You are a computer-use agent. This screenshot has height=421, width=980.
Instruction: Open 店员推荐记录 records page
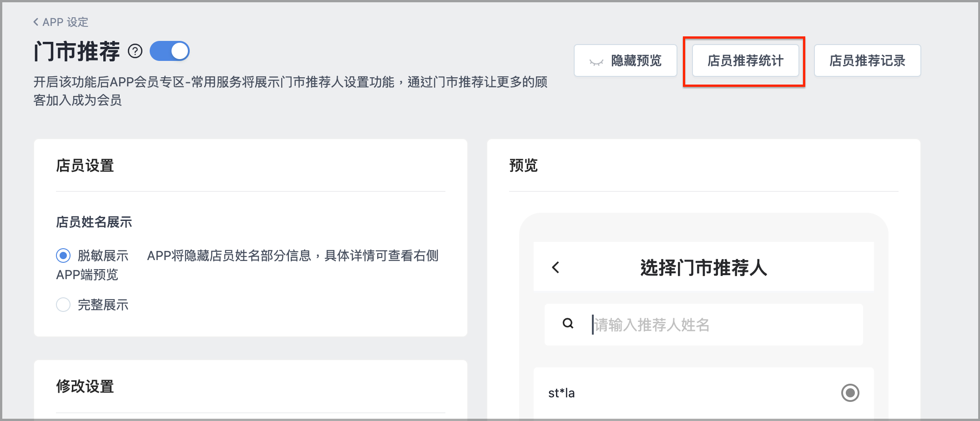click(x=868, y=60)
